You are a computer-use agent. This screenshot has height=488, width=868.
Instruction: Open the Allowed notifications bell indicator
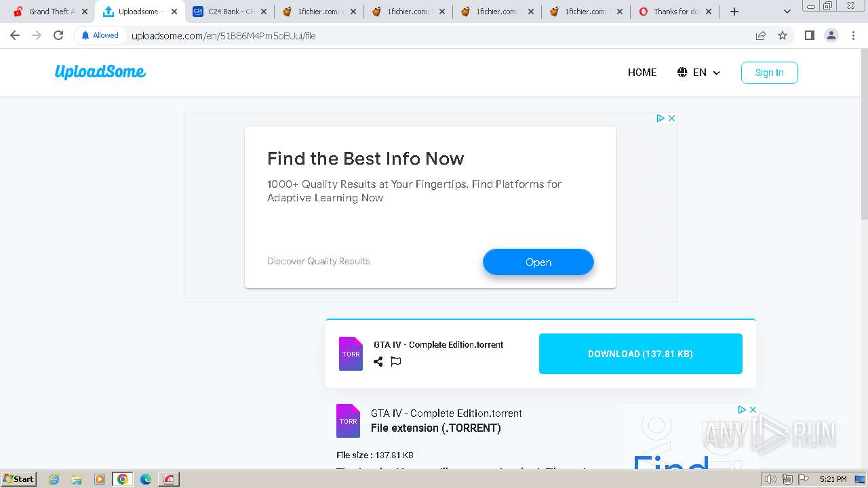tap(100, 35)
